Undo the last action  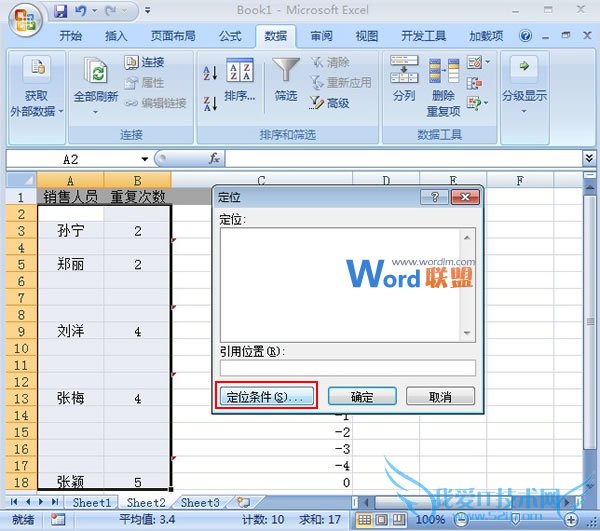(x=81, y=11)
